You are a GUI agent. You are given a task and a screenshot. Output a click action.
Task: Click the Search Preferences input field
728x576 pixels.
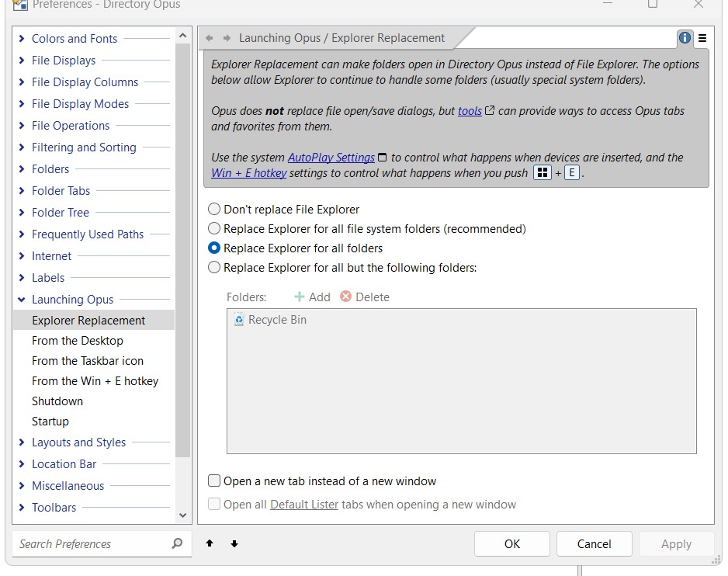89,543
